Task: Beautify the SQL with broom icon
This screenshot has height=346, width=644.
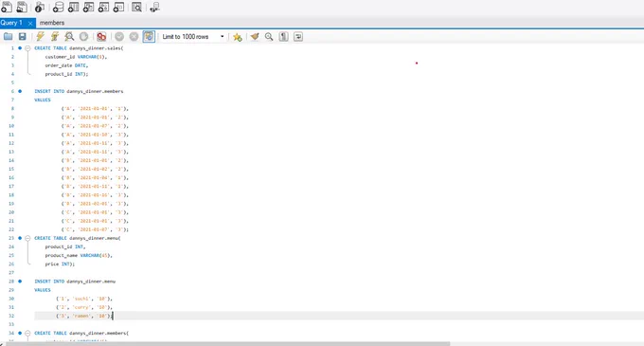Action: pyautogui.click(x=255, y=37)
